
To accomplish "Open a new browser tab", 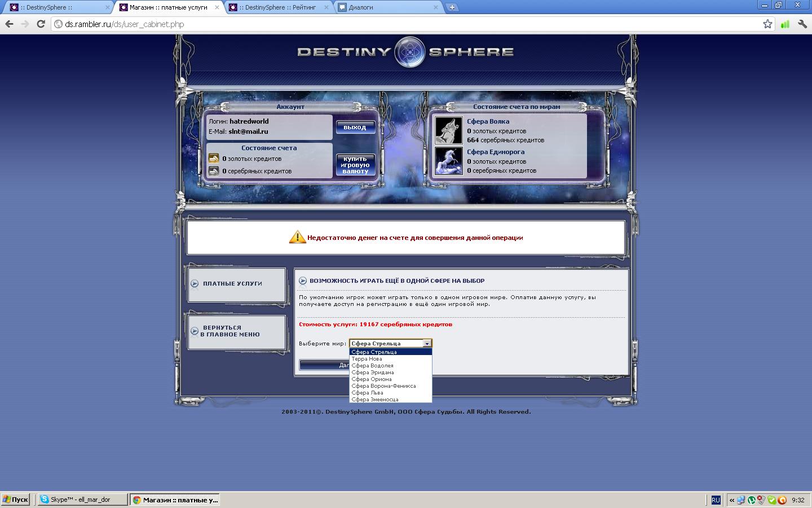I will click(452, 7).
